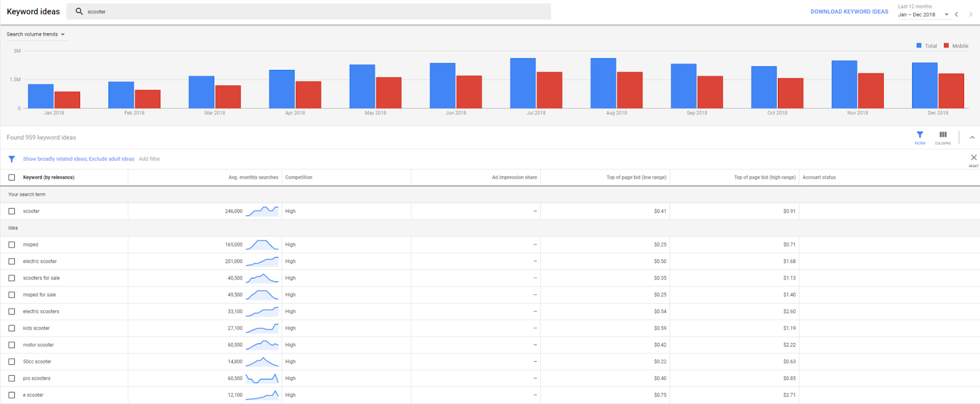Viewport: 980px width, 404px height.
Task: Click the Total legend blue swatch
Action: click(919, 45)
